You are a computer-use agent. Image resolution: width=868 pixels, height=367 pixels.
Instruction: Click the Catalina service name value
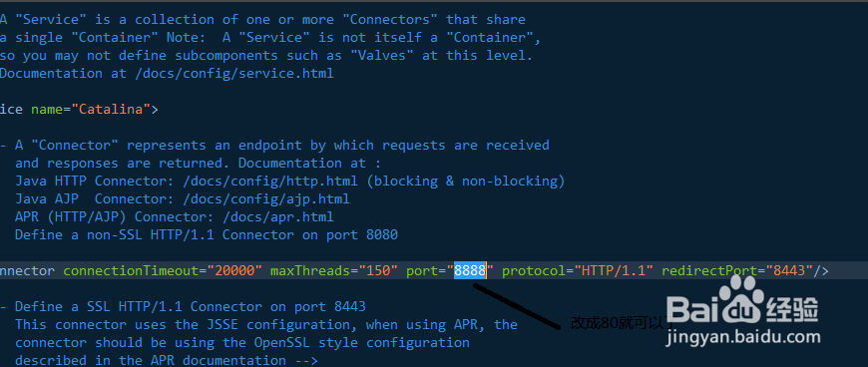(x=111, y=109)
